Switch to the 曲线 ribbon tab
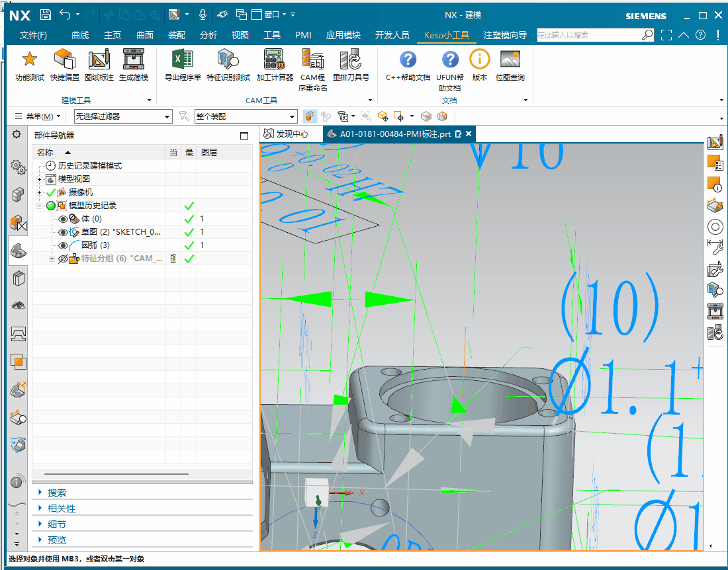 click(x=80, y=35)
